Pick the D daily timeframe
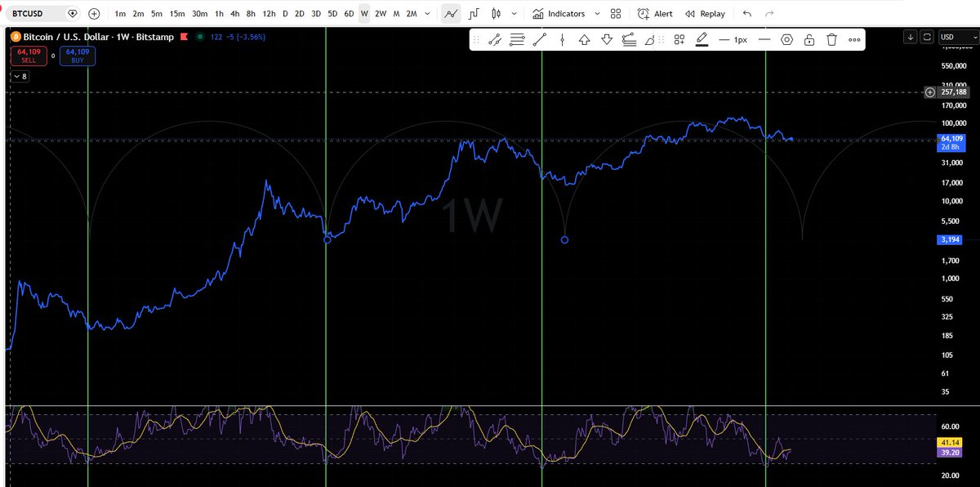 (285, 14)
